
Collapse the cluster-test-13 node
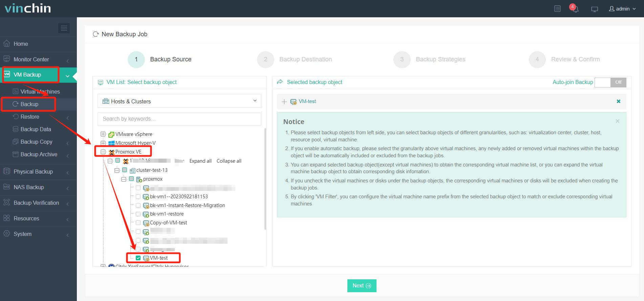[x=117, y=170]
